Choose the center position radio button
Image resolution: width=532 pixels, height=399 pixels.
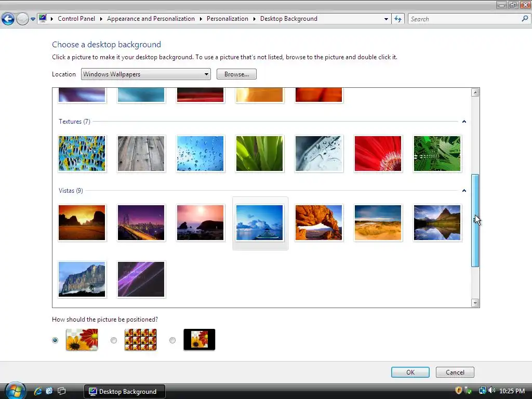click(x=172, y=340)
